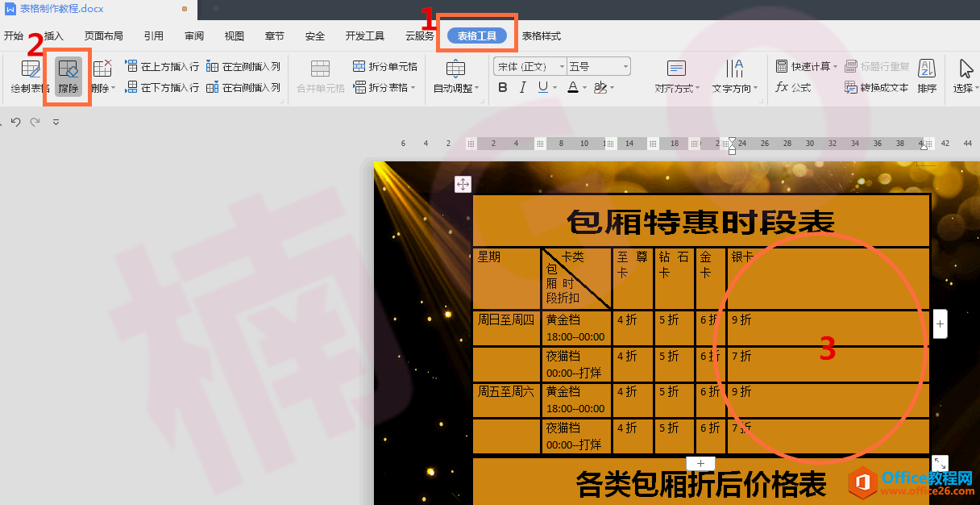
Task: Insert a row below with 在下方插入行
Action: (162, 87)
